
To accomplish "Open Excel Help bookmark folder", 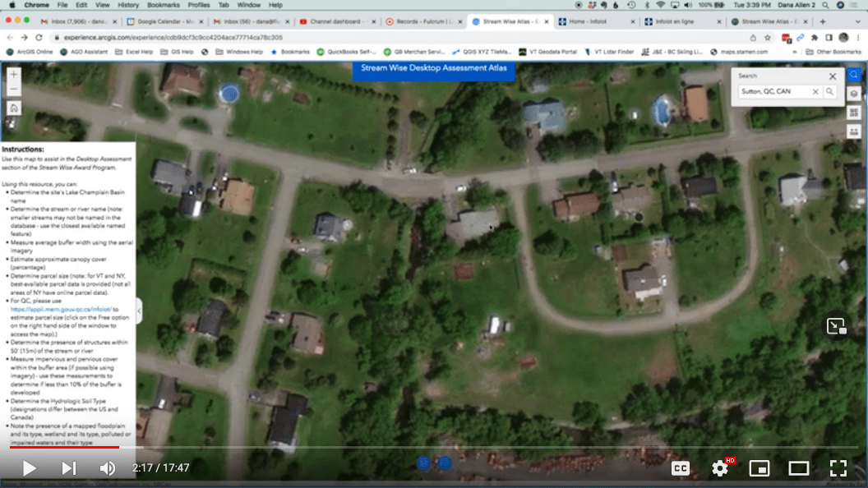I will 134,52.
